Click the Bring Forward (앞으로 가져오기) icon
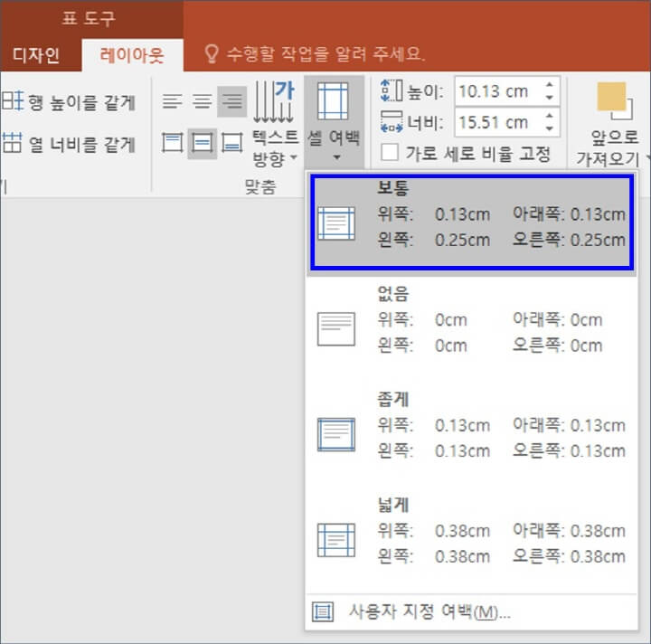Screen dimensions: 651x644 coord(615,101)
